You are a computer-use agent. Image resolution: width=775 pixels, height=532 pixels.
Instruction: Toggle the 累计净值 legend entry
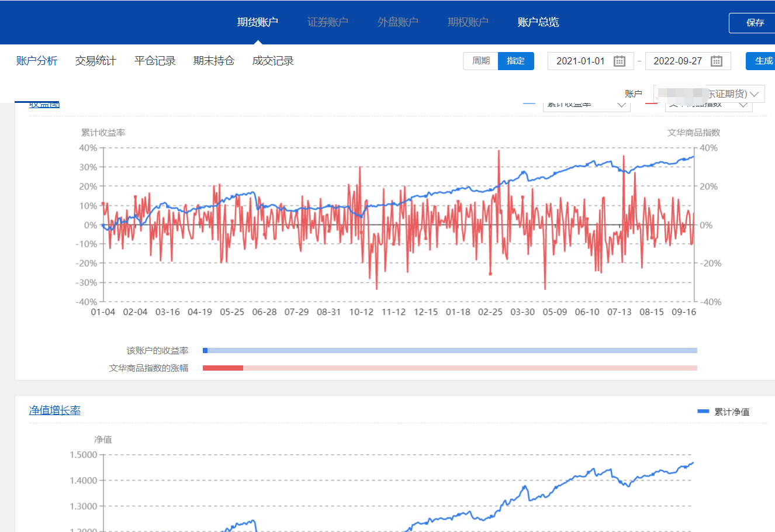pos(724,412)
